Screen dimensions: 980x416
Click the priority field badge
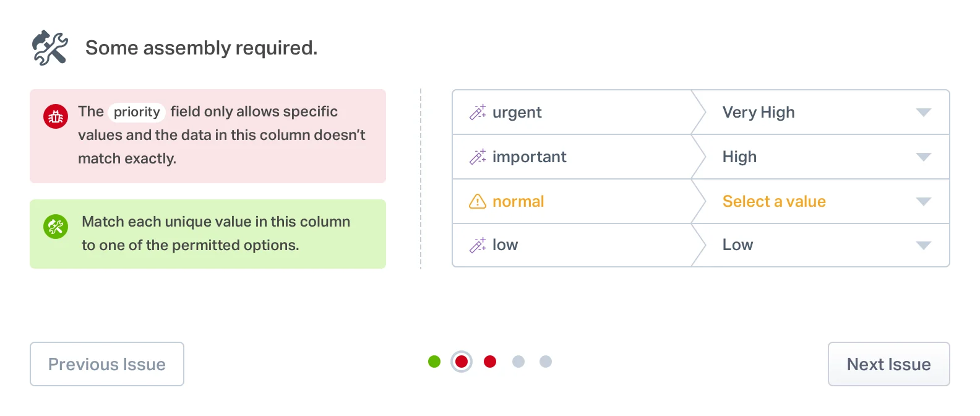click(x=136, y=112)
